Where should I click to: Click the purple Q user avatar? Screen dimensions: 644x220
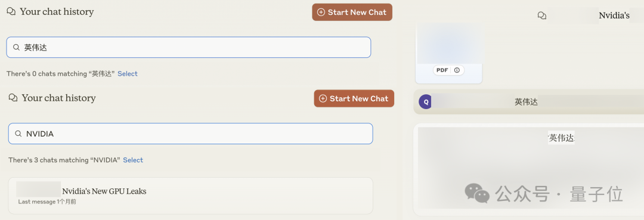click(x=426, y=102)
